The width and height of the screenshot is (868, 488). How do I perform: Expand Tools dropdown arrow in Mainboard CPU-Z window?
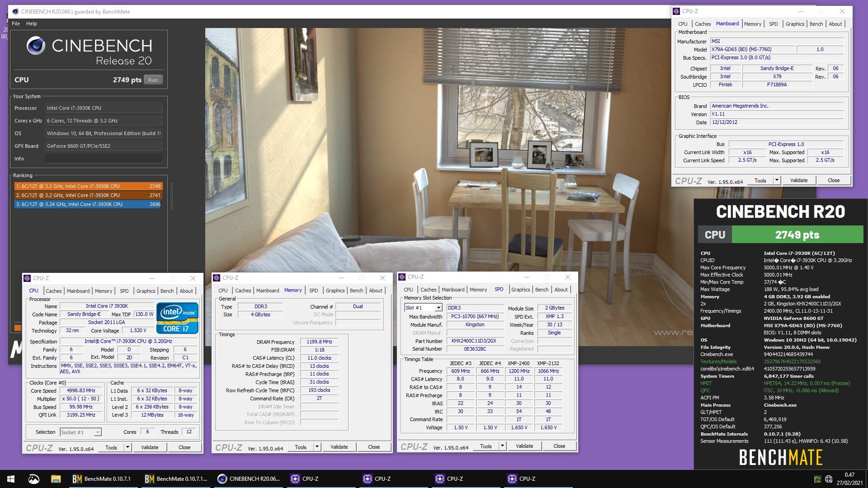click(x=777, y=180)
